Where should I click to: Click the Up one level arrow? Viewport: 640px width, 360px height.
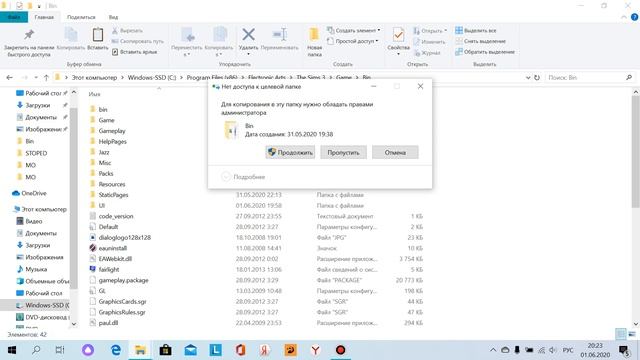[x=46, y=78]
